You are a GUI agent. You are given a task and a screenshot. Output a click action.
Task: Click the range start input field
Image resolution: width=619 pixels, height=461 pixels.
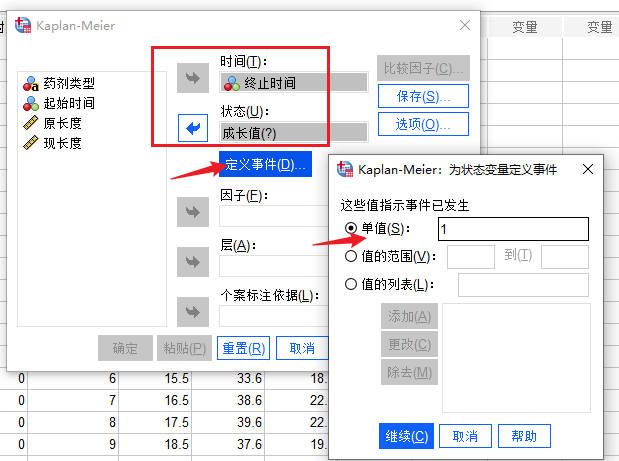coord(471,257)
